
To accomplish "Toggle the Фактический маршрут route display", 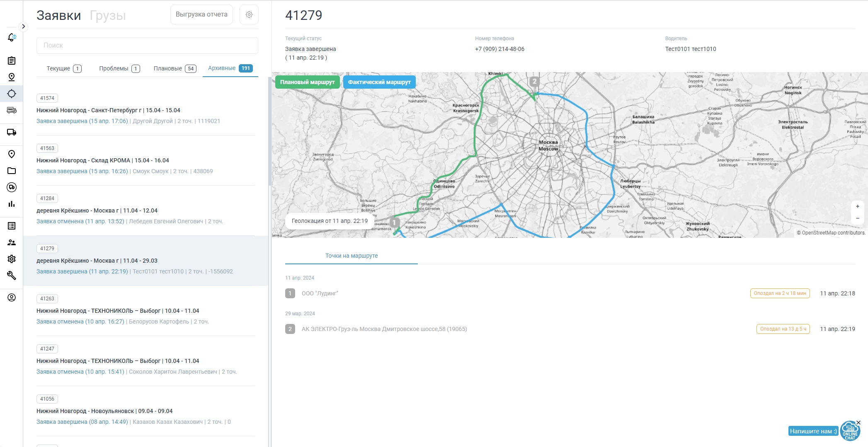I will (x=379, y=82).
